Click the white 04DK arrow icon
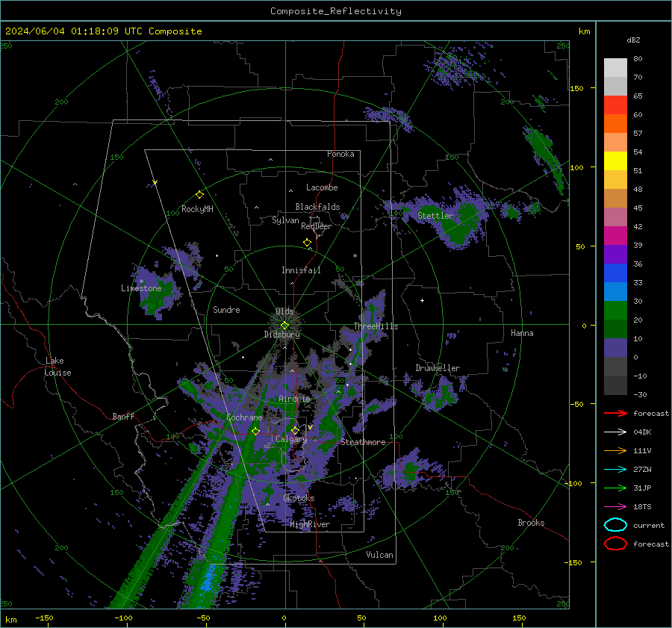672x628 pixels. click(x=615, y=432)
